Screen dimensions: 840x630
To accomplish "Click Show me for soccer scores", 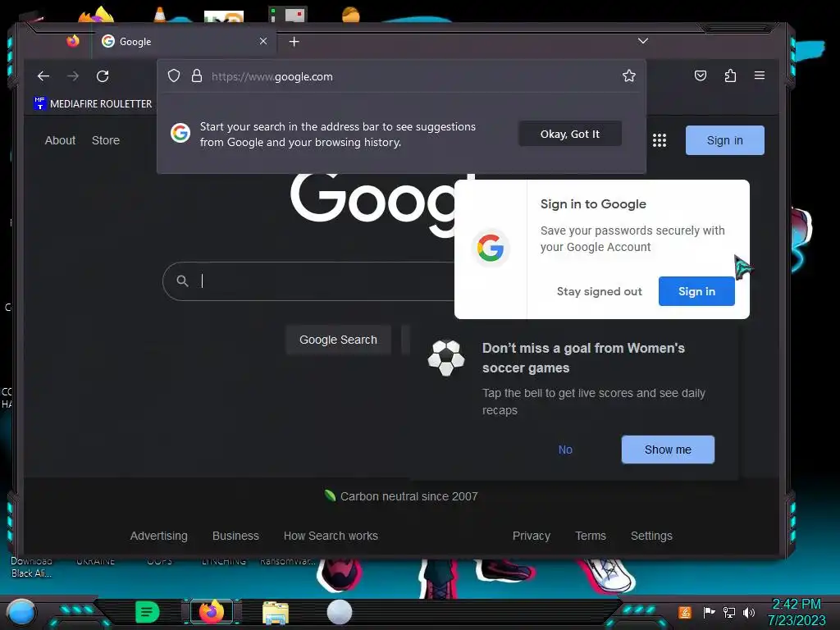I will click(668, 450).
